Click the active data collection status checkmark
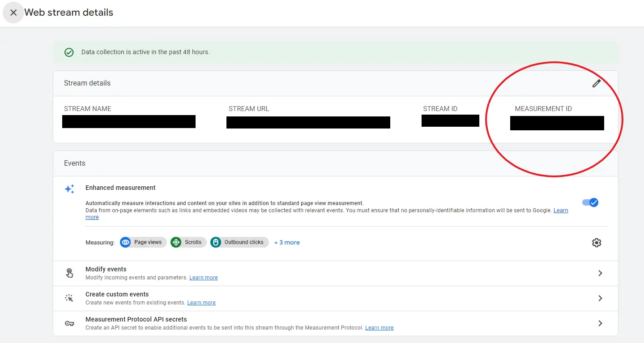This screenshot has height=343, width=644. pos(69,52)
